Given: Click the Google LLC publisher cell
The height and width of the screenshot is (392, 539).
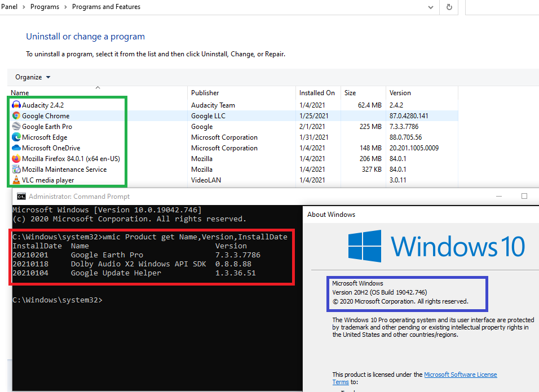Looking at the screenshot, I should pos(208,115).
